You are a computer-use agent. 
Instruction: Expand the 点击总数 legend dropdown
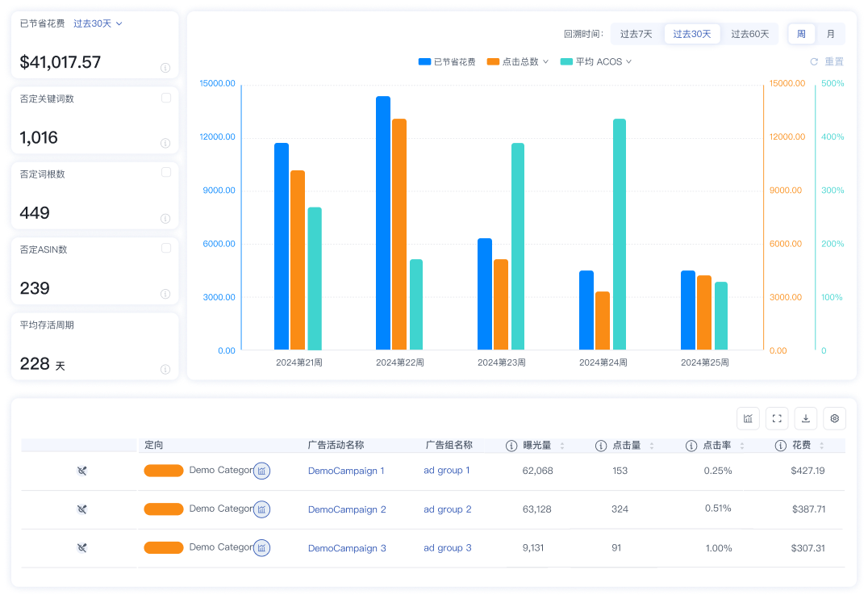click(x=545, y=61)
